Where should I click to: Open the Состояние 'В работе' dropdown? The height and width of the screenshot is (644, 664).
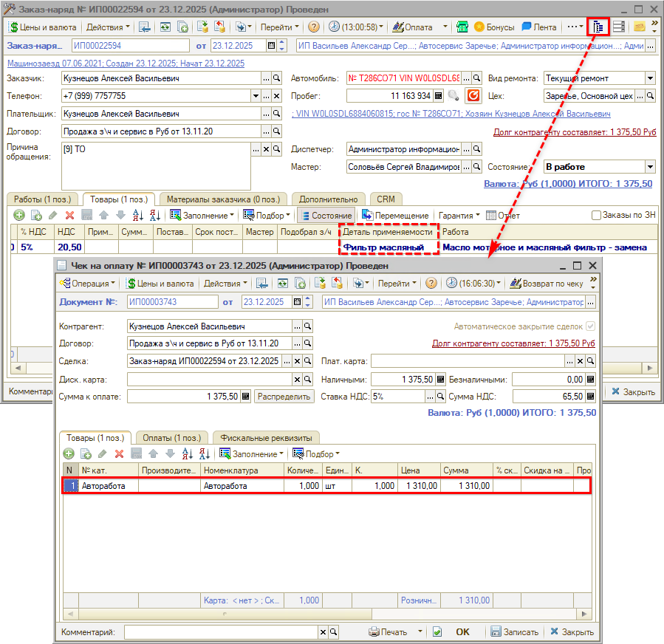click(x=650, y=167)
